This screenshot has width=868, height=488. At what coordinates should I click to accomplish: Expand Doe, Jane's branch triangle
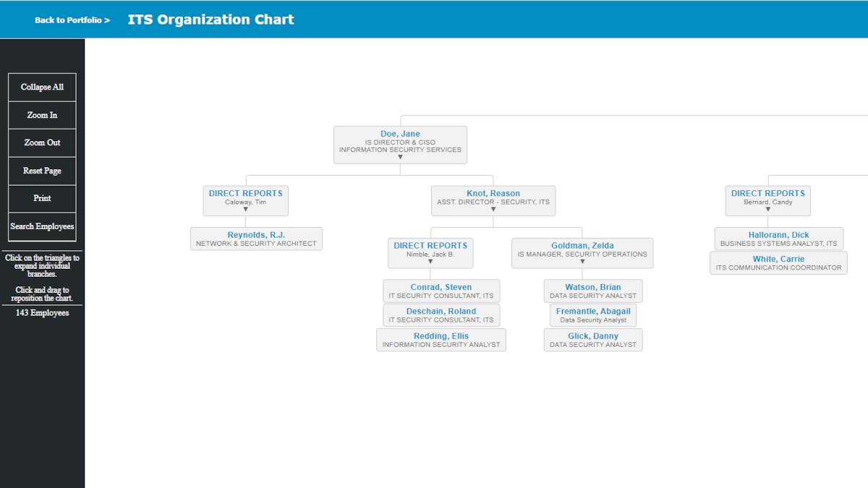(x=400, y=155)
